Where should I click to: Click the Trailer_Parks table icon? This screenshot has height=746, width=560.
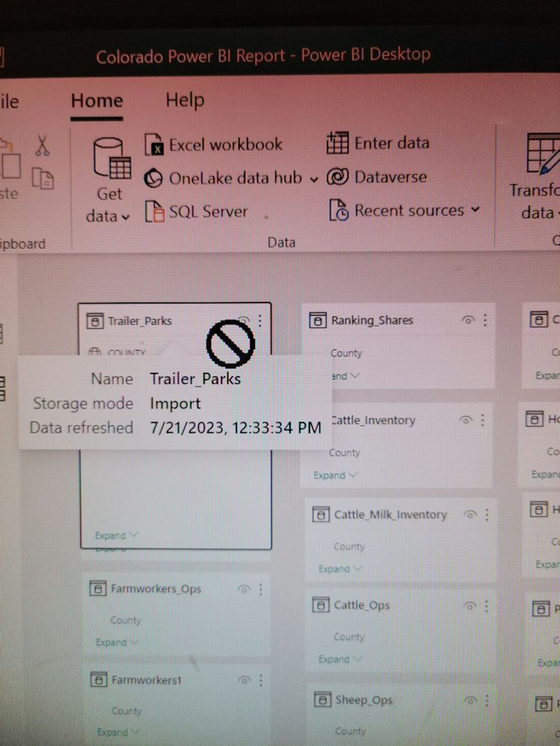coord(95,321)
